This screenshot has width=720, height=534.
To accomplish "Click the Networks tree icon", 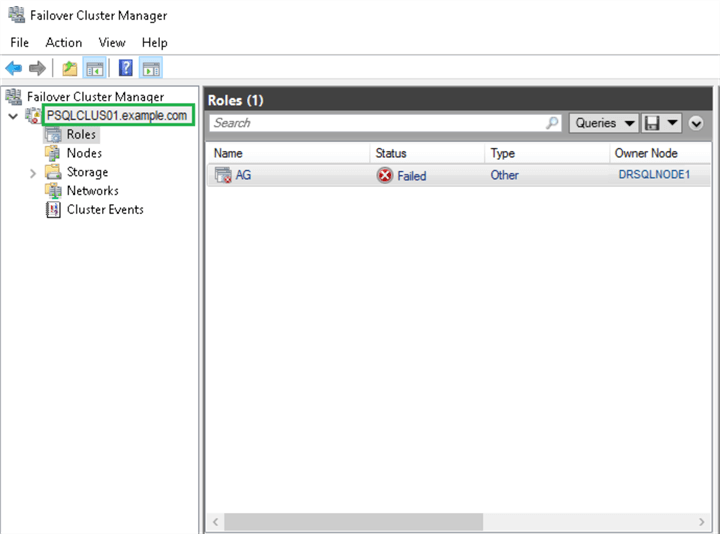I will click(x=53, y=191).
